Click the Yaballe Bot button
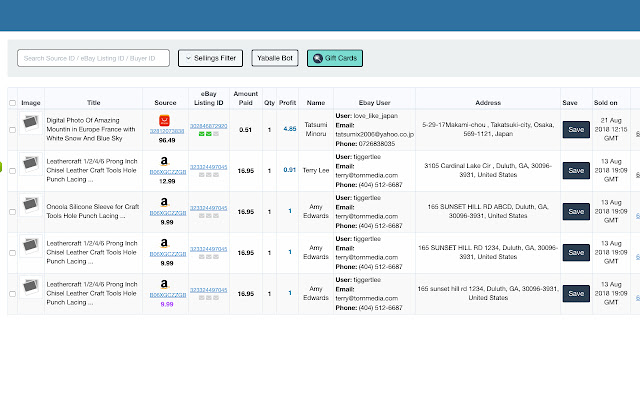This screenshot has height=400, width=640. [274, 59]
